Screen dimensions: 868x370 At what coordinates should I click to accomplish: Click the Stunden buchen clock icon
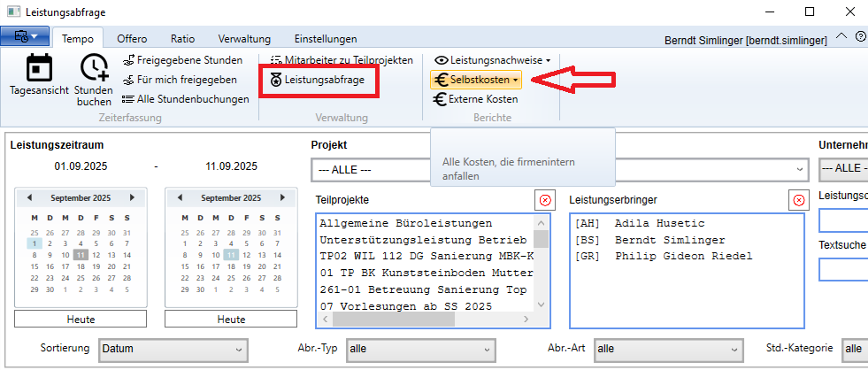pos(94,69)
